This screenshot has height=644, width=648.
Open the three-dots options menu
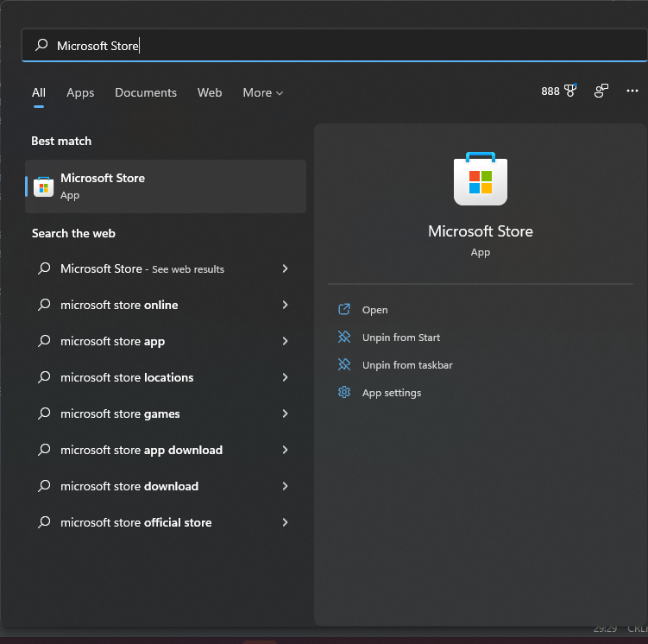pyautogui.click(x=632, y=91)
